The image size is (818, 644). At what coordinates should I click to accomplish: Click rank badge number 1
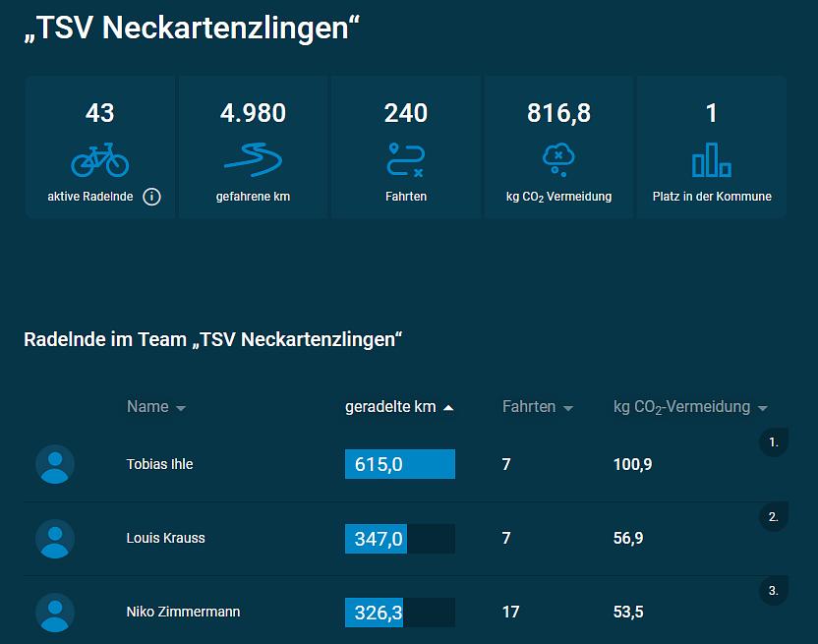pyautogui.click(x=774, y=442)
